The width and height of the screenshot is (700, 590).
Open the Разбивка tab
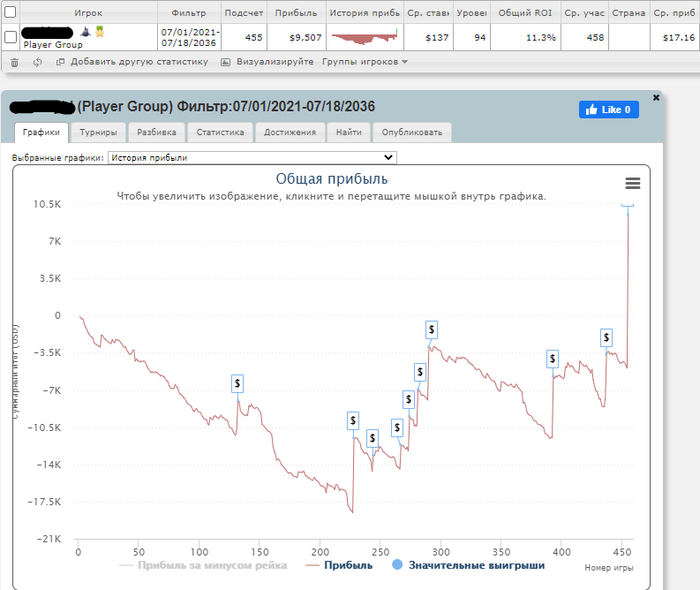click(156, 133)
